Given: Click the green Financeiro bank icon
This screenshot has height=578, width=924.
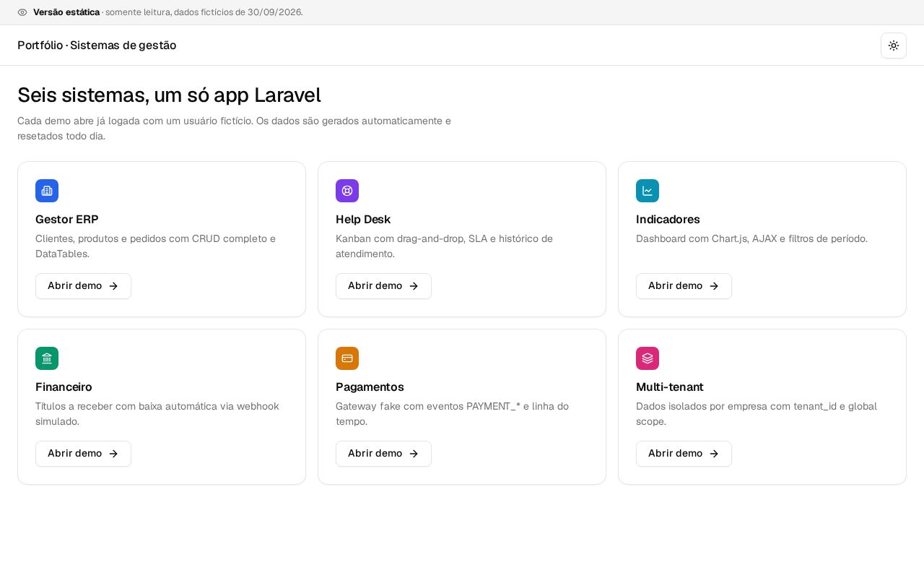Looking at the screenshot, I should tap(47, 358).
